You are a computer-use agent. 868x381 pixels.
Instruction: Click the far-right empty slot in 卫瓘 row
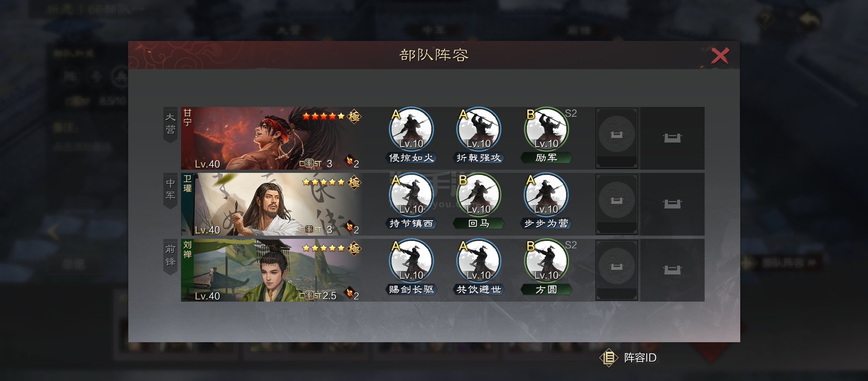(x=673, y=204)
